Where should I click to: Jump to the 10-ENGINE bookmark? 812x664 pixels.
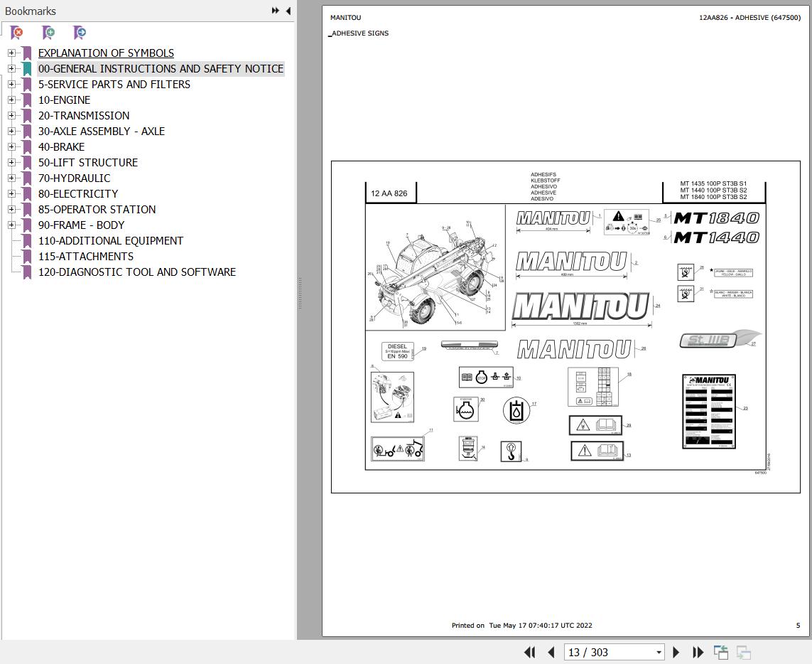[x=64, y=100]
